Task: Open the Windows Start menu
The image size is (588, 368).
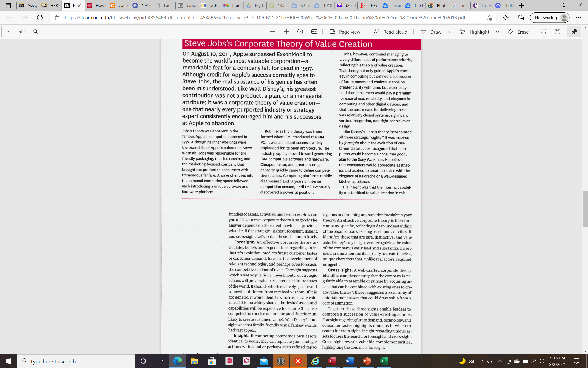Action: (x=8, y=361)
